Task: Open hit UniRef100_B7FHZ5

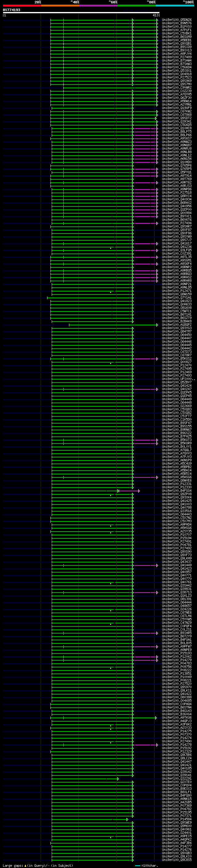Action: coord(176,436)
